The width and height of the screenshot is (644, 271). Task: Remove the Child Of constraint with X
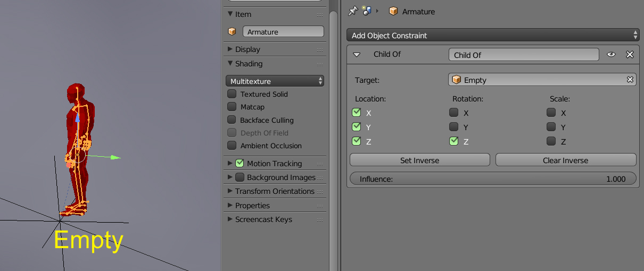630,55
